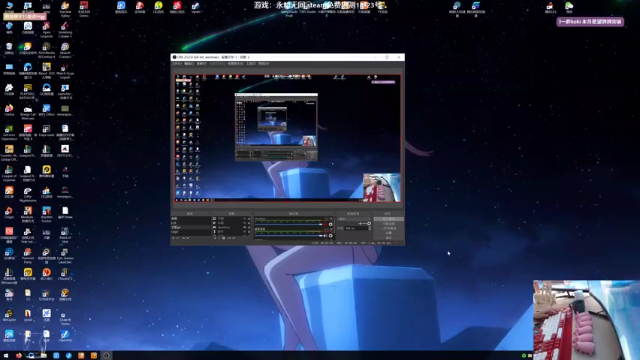This screenshot has width=640, height=360.
Task: Move the selected source up
Action: [x=229, y=238]
